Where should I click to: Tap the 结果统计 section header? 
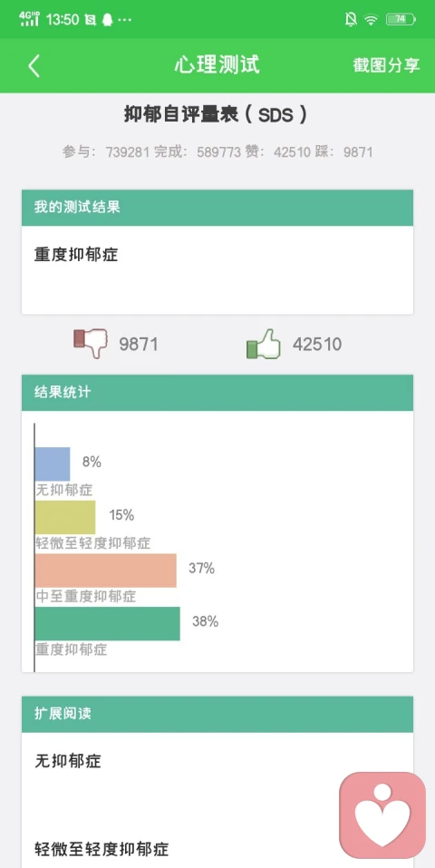pos(217,393)
